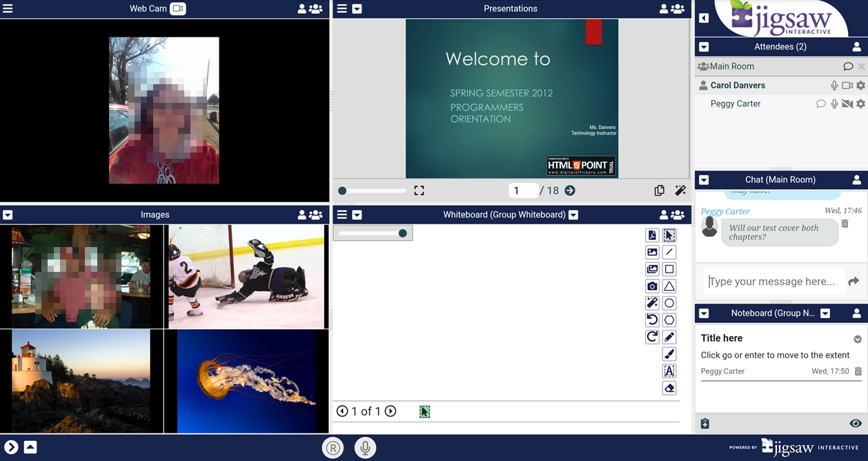Click the chat message input field

pos(771,282)
